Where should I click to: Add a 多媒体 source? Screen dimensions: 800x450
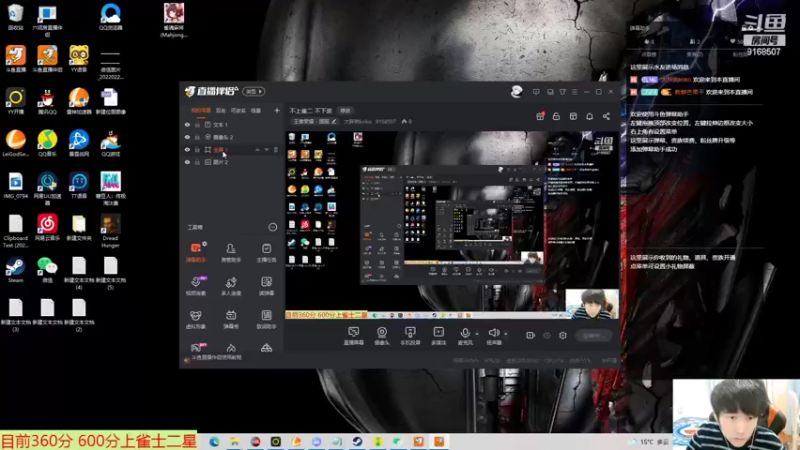pos(438,336)
